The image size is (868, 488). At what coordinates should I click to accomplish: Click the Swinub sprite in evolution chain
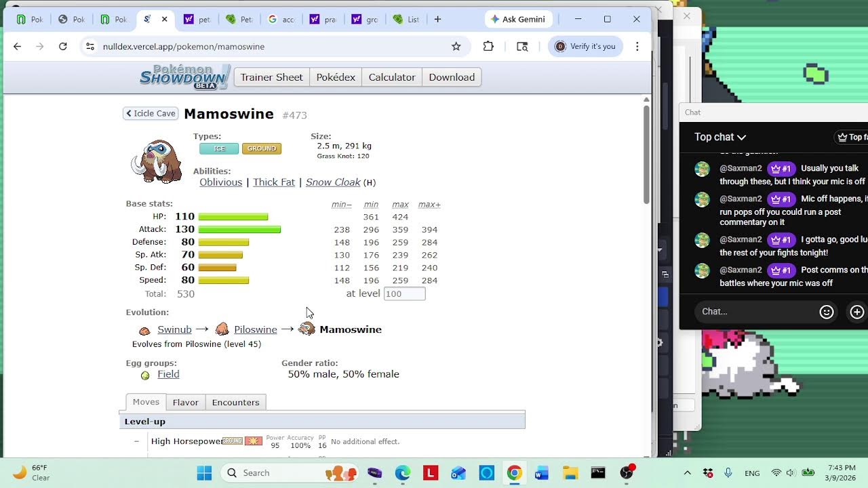pyautogui.click(x=144, y=330)
